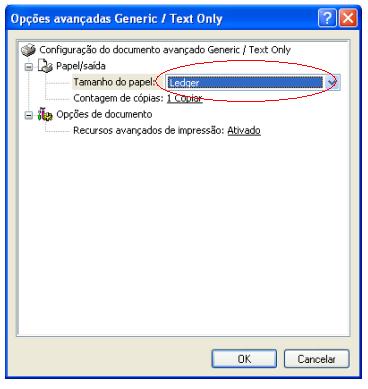Click the OK button
Image resolution: width=368 pixels, height=389 pixels.
(244, 359)
